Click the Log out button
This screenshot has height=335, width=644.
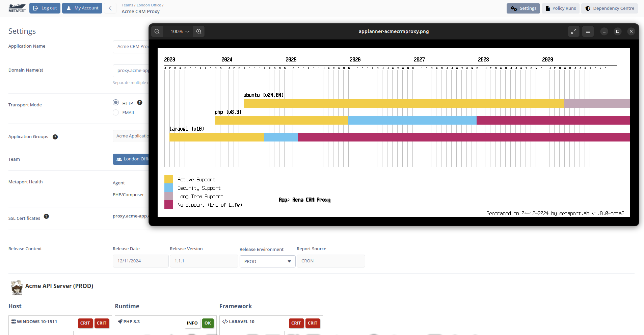click(45, 8)
